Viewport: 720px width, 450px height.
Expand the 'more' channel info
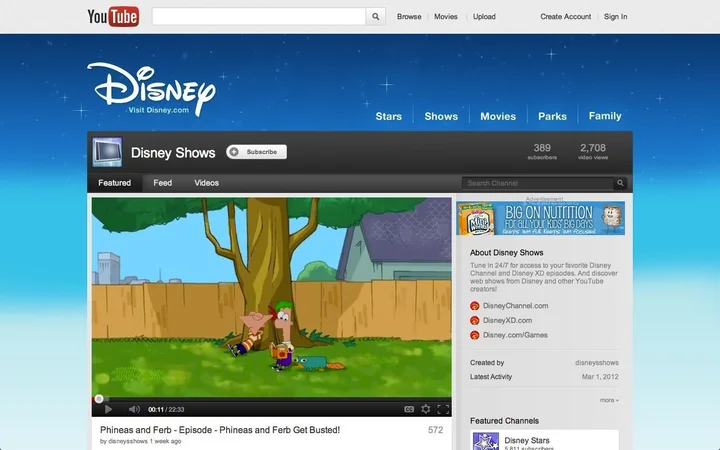(609, 400)
